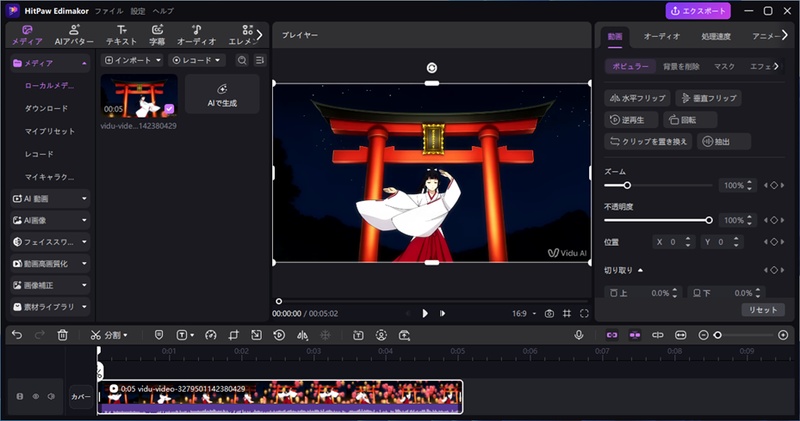Toggle the preview axis icon in timeline toolbar
This screenshot has width=800, height=421.
pyautogui.click(x=658, y=335)
